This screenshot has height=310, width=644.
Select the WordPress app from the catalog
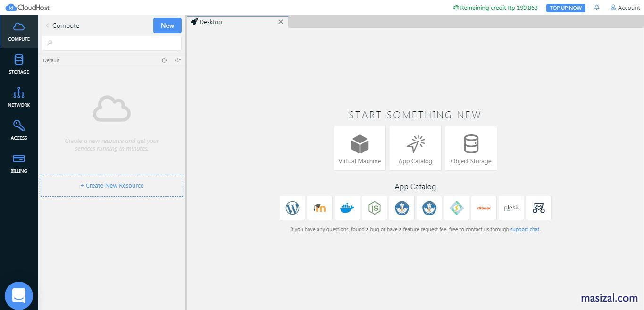[292, 208]
